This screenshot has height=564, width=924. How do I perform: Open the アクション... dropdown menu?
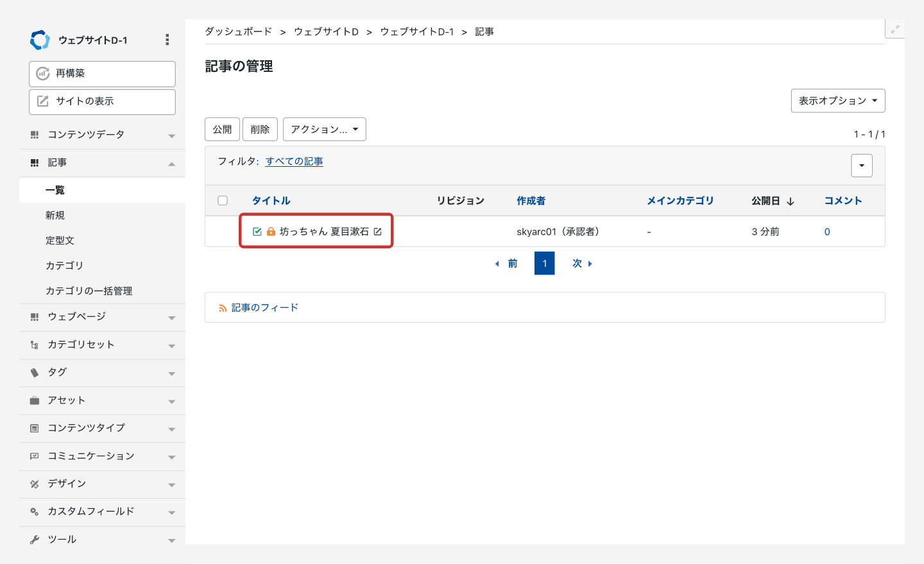click(324, 130)
